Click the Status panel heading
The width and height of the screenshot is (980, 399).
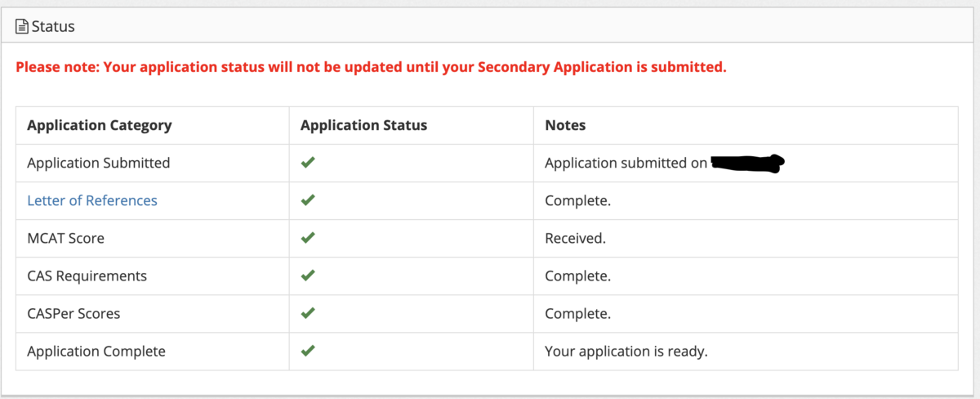pyautogui.click(x=53, y=27)
